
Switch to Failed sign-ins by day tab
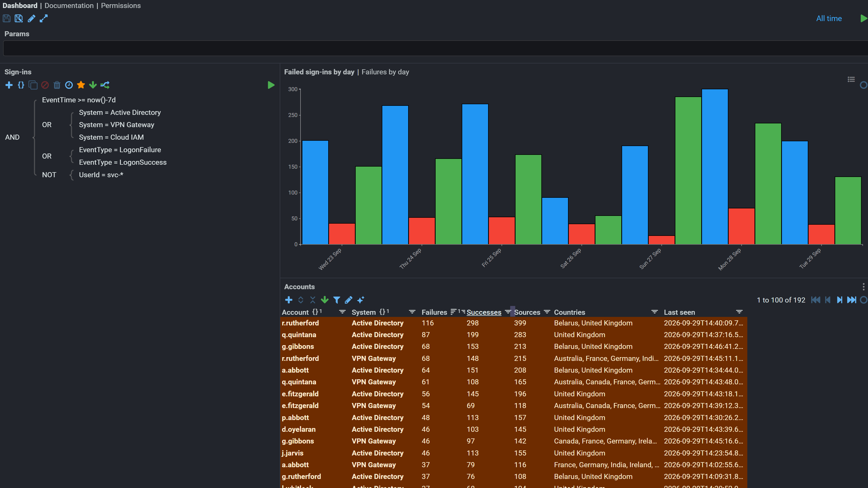[319, 72]
